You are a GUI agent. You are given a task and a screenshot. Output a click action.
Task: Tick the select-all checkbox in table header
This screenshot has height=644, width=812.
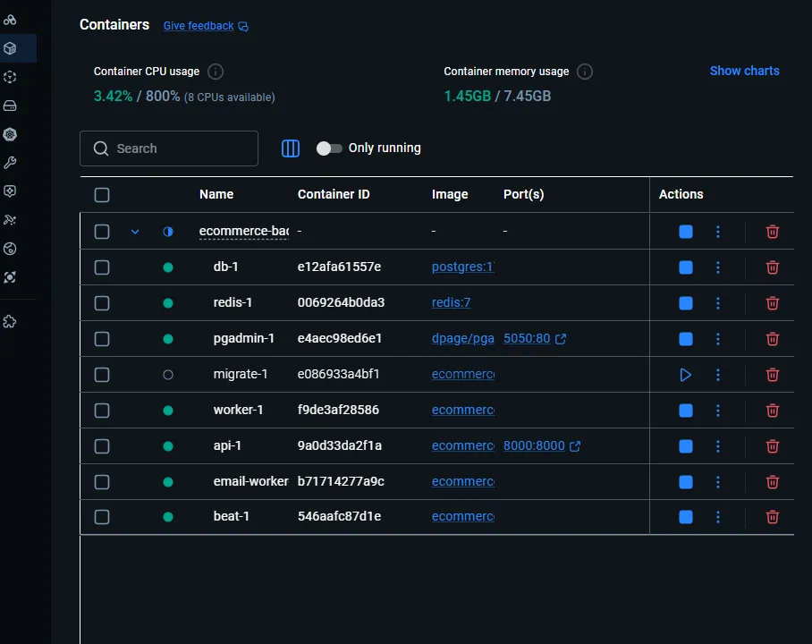102,195
